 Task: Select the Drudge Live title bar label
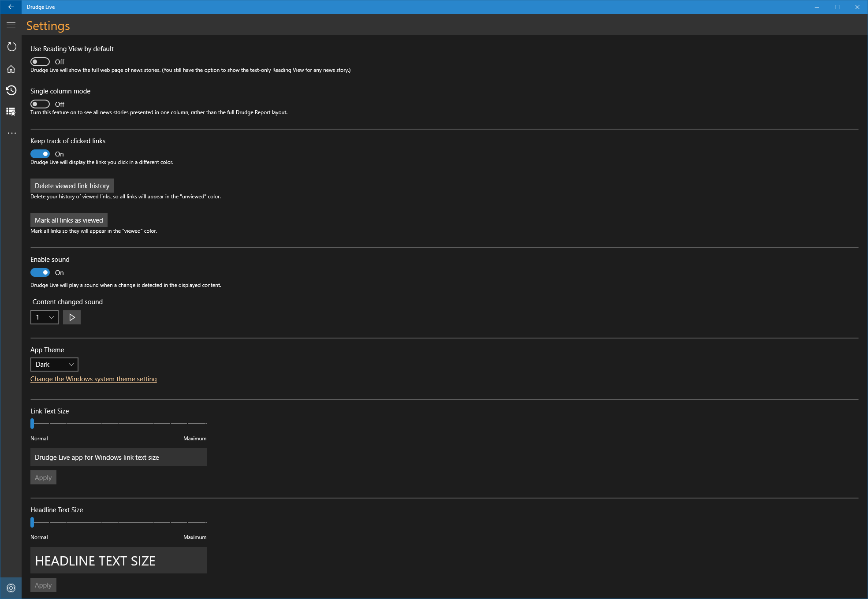40,7
